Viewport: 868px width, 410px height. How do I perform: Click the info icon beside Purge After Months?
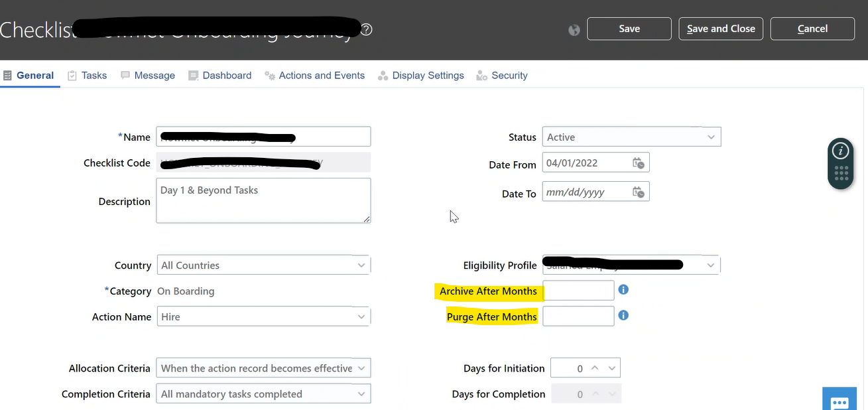[623, 315]
